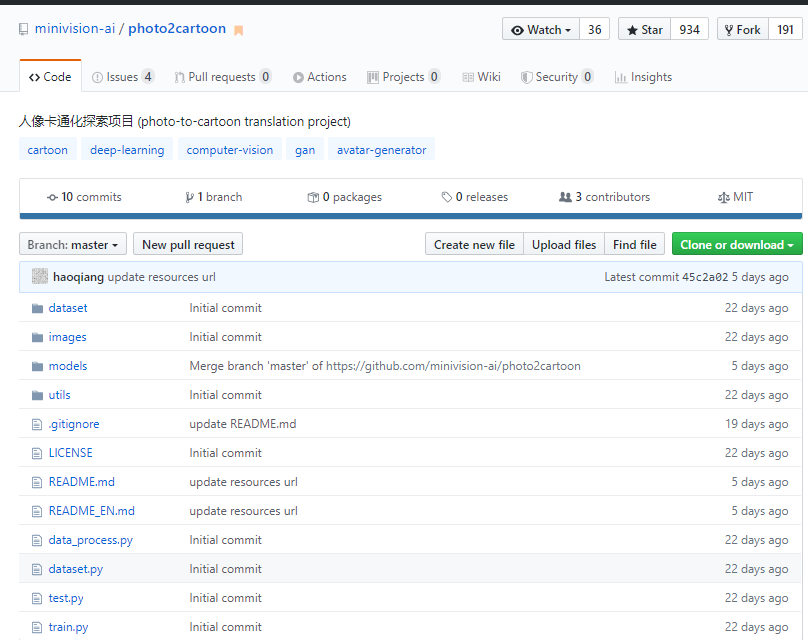Click the New pull request button
Viewport: 808px width, 640px height.
coord(188,244)
